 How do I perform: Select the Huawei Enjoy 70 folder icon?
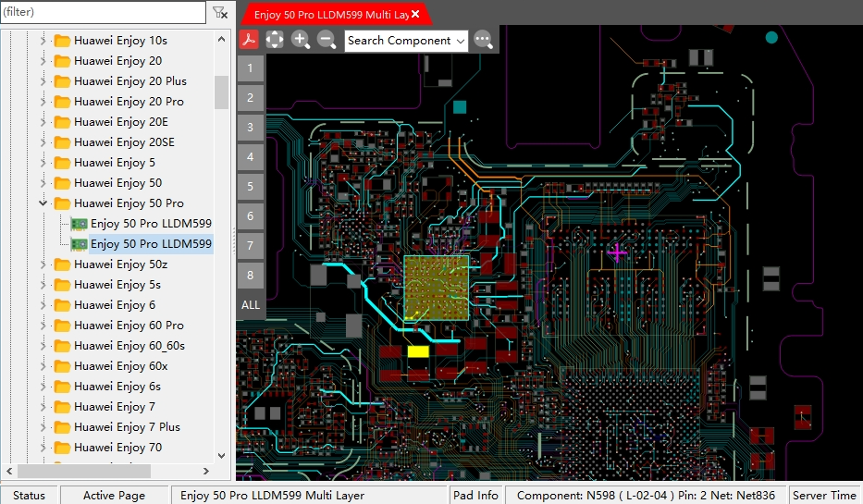(62, 448)
